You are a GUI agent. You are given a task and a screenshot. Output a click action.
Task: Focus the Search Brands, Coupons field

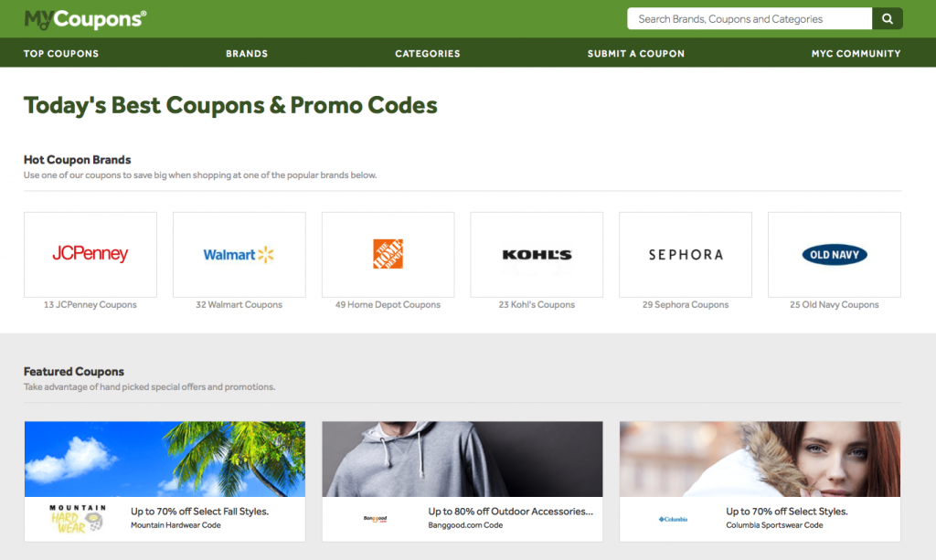(750, 18)
